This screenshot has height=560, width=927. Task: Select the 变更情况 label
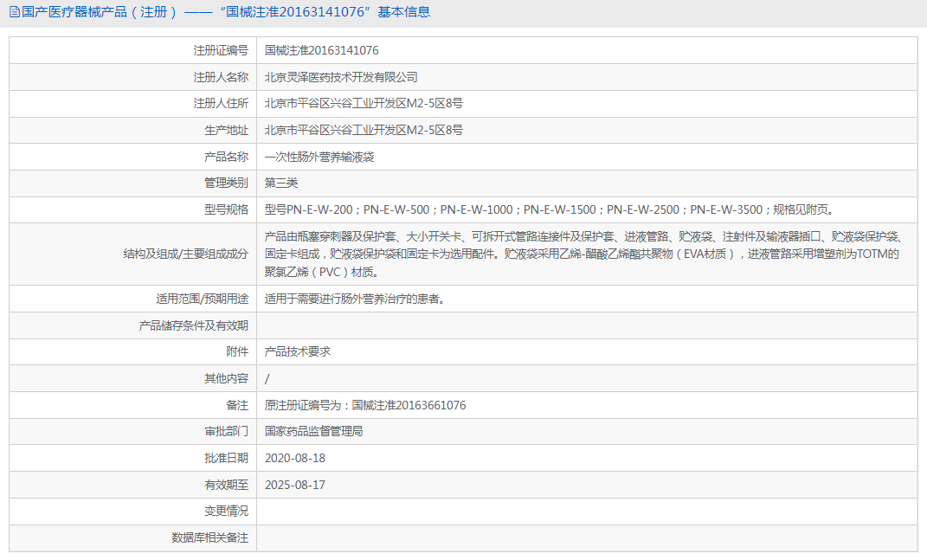[x=226, y=511]
